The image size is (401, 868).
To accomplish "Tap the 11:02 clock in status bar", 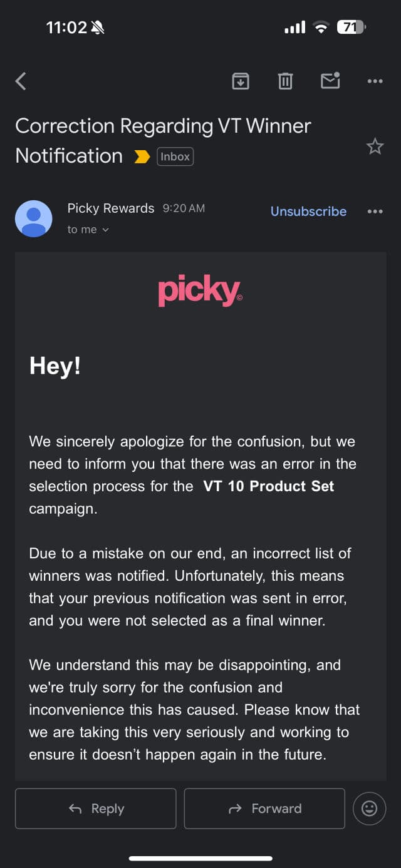I will coord(66,27).
